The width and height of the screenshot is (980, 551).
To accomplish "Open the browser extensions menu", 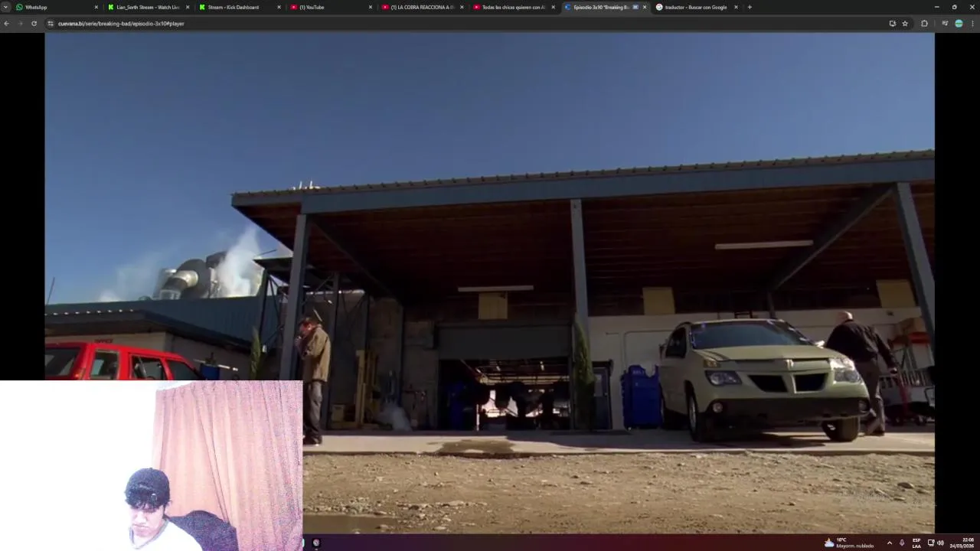I will tap(924, 24).
